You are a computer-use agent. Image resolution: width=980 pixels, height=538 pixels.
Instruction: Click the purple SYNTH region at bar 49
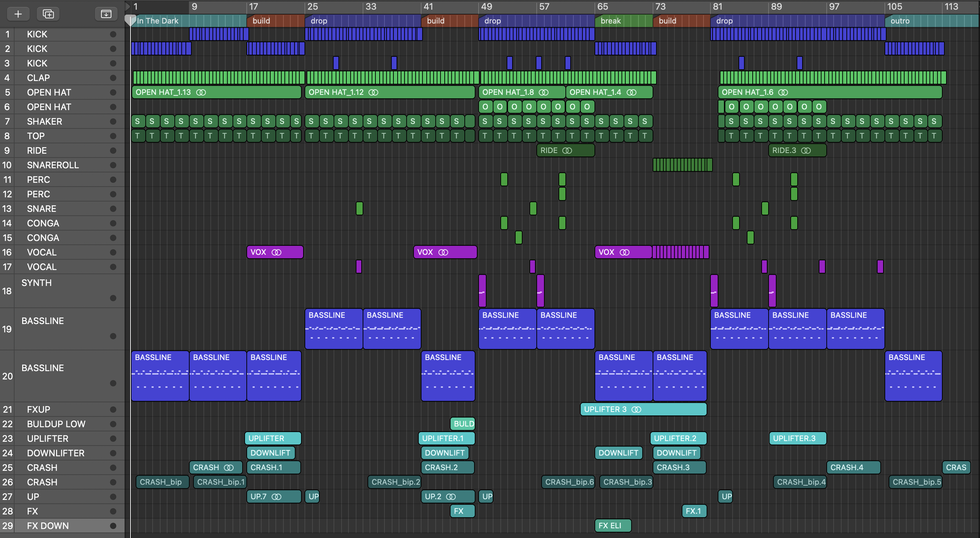tap(482, 291)
